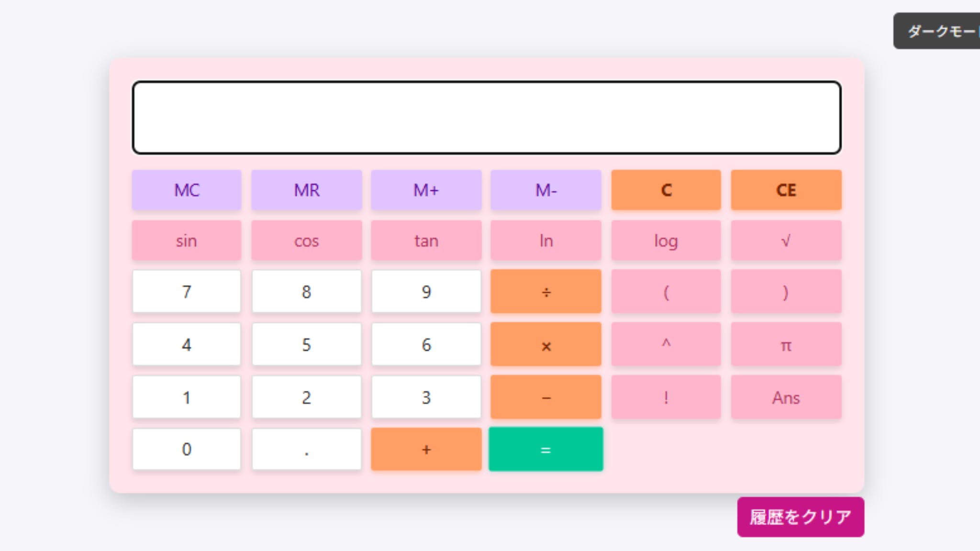Viewport: 980px width, 551px height.
Task: Click the MC memory clear key
Action: (x=187, y=190)
